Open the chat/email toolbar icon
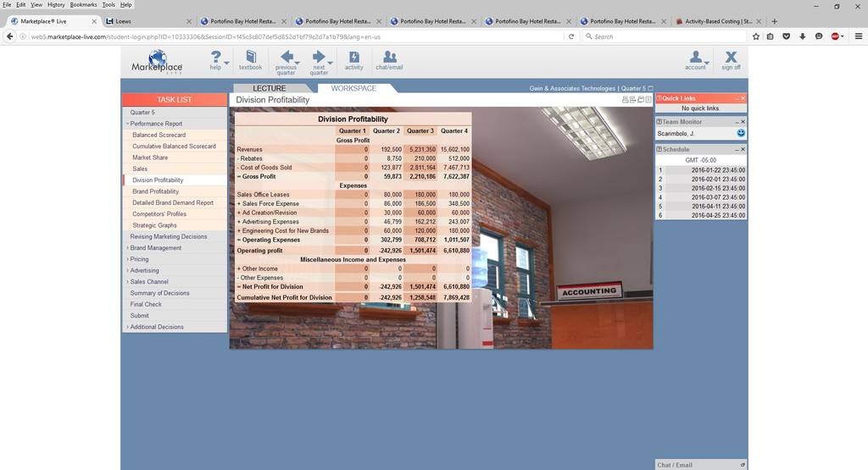This screenshot has width=868, height=470. tap(389, 60)
